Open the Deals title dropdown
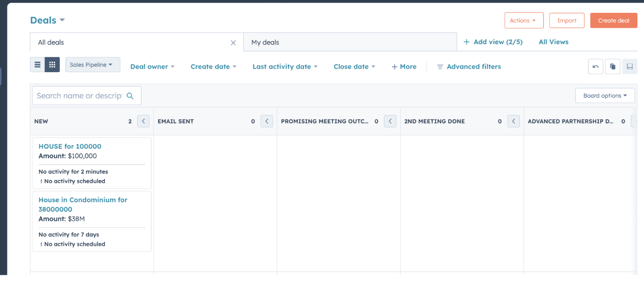This screenshot has width=644, height=291. pyautogui.click(x=47, y=20)
